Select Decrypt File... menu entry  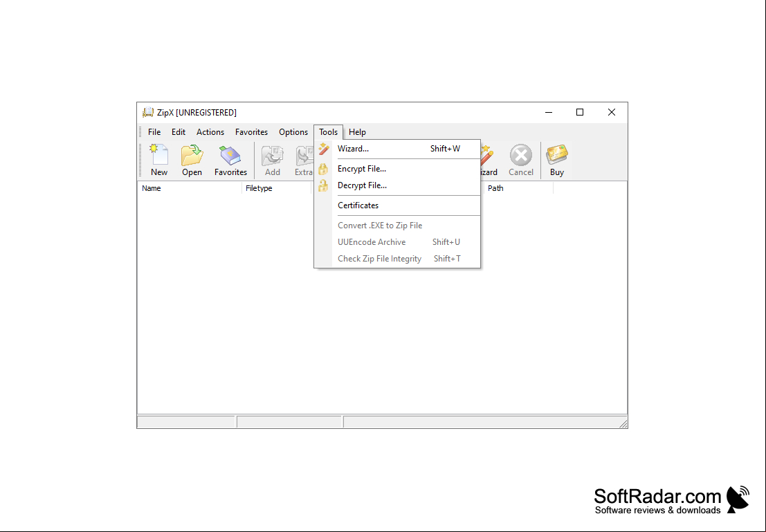397,185
